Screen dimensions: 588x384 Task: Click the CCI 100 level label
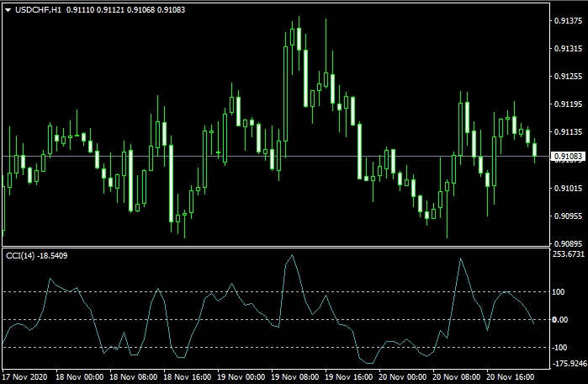point(560,291)
